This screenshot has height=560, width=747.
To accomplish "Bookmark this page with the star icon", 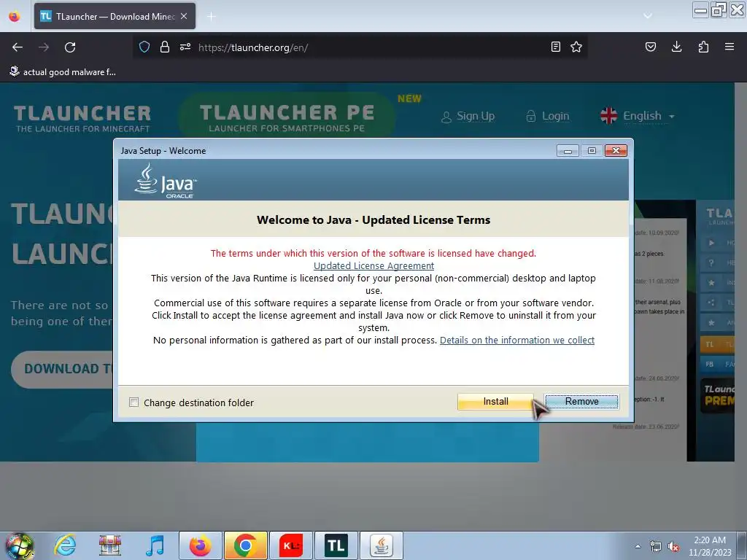I will [576, 47].
